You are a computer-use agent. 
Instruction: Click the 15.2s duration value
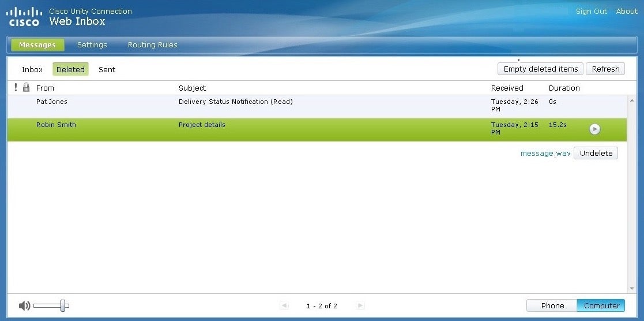tap(558, 125)
